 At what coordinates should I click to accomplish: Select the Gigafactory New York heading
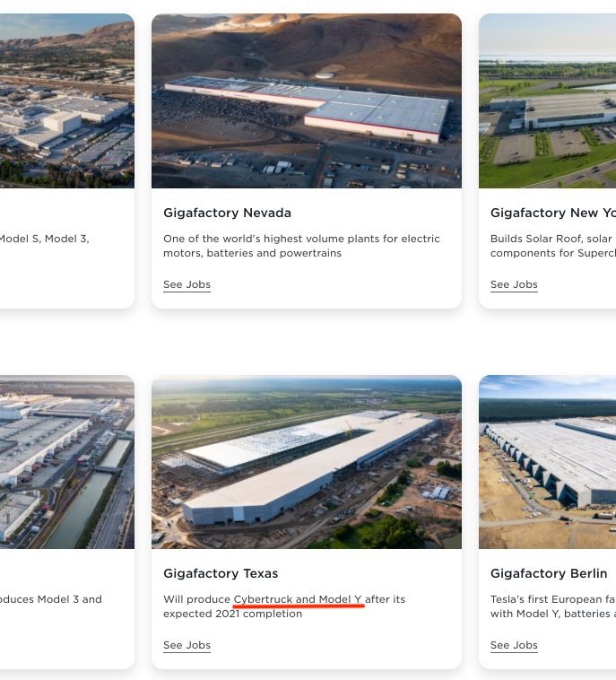tap(553, 213)
